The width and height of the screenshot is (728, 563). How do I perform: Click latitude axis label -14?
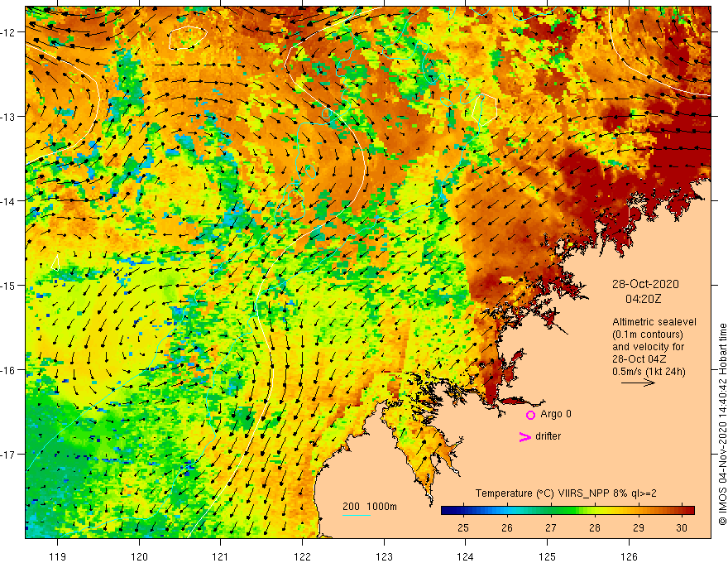[x=9, y=201]
